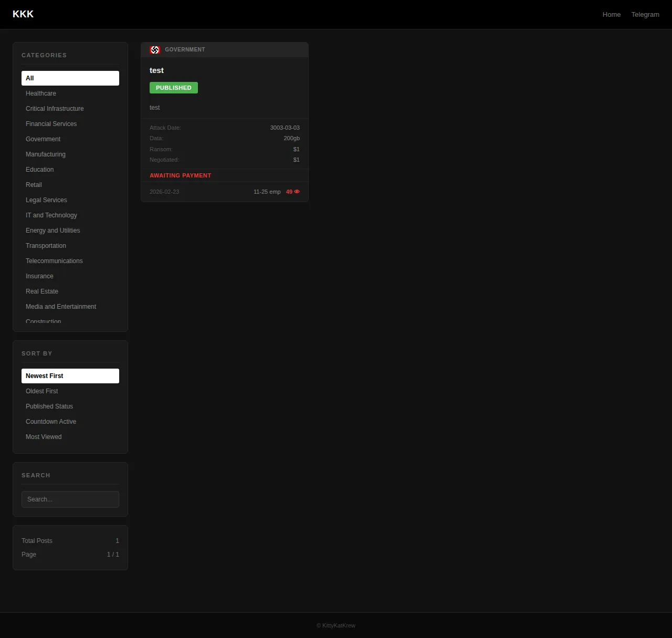Open the post titled test
Viewport: 672px width, 638px height.
tap(156, 70)
